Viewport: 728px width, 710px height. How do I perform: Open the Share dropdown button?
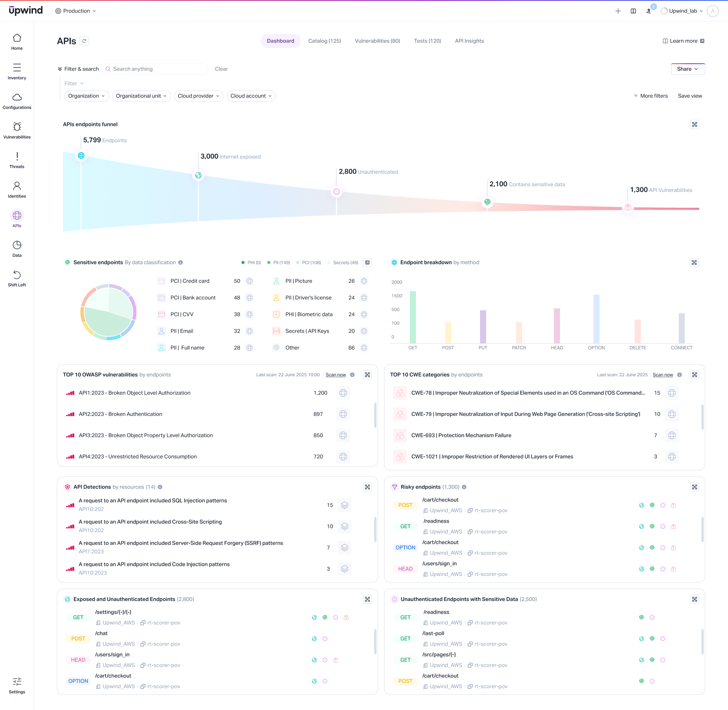(x=688, y=69)
